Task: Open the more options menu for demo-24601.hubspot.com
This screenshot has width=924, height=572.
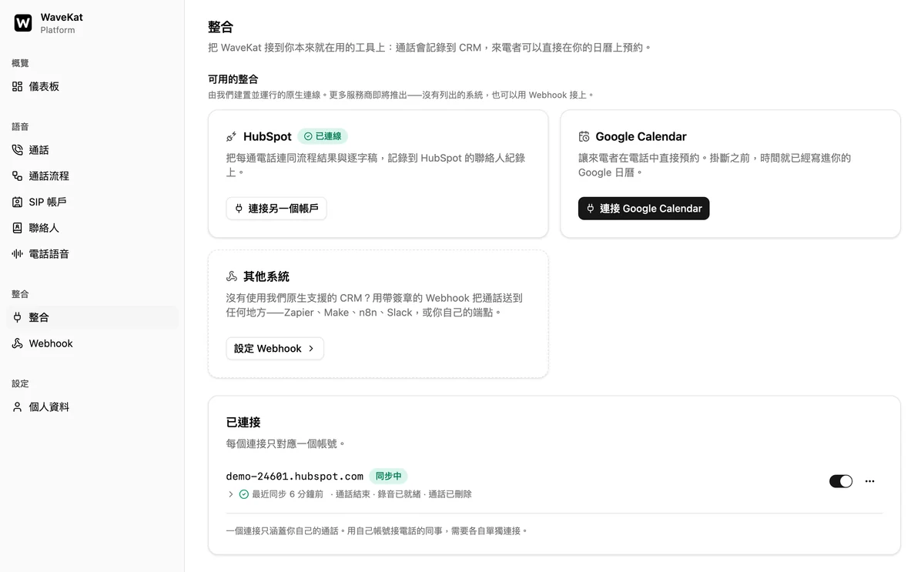Action: coord(869,481)
